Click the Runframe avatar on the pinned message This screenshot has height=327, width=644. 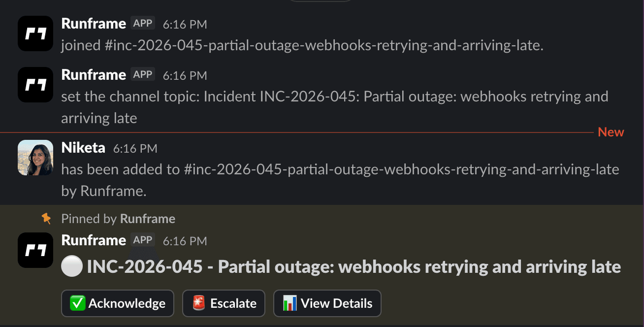[35, 250]
